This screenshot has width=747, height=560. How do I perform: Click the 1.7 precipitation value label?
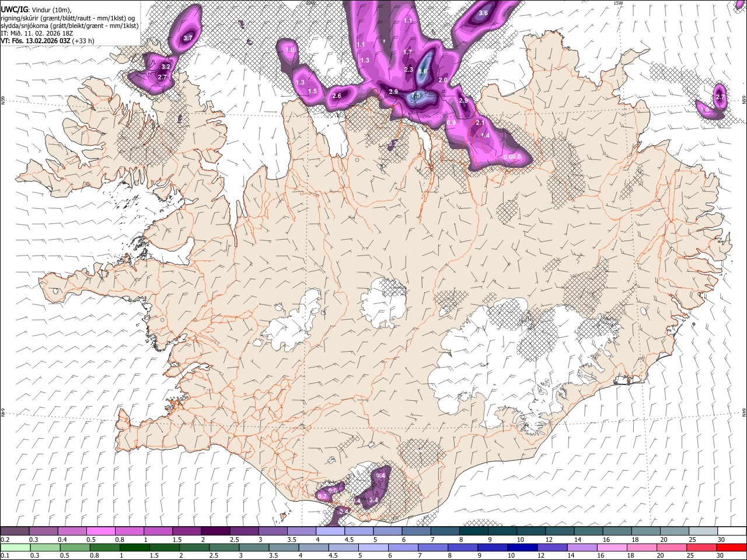(408, 52)
